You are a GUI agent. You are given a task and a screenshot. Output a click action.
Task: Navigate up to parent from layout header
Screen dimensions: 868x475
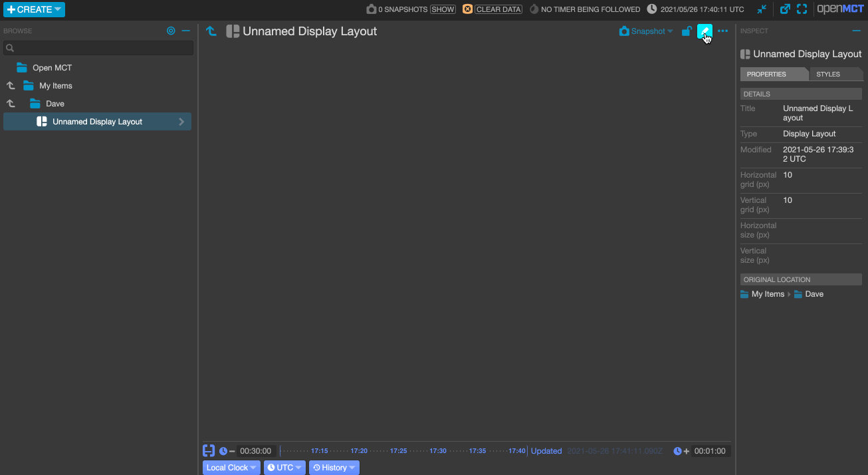211,31
